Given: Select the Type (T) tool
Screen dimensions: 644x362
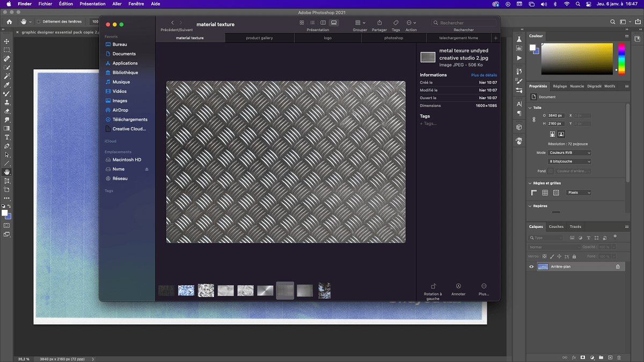Looking at the screenshot, I should pyautogui.click(x=7, y=137).
